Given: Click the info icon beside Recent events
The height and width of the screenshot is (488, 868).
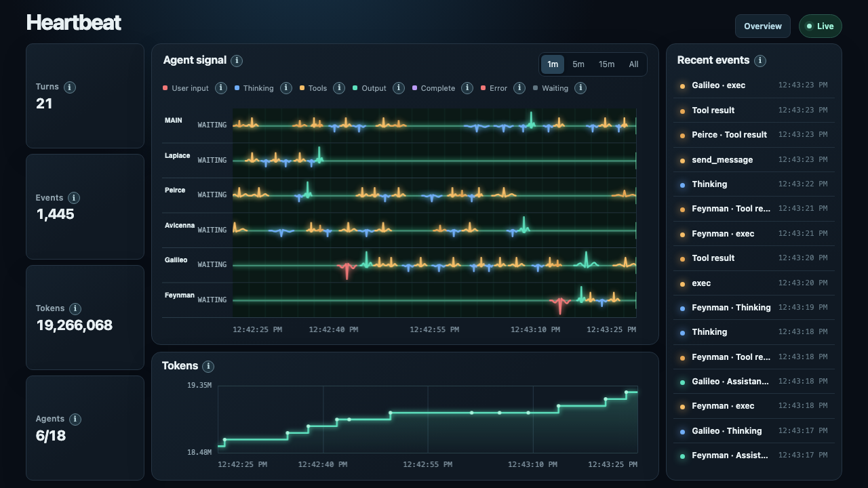Looking at the screenshot, I should click(760, 60).
